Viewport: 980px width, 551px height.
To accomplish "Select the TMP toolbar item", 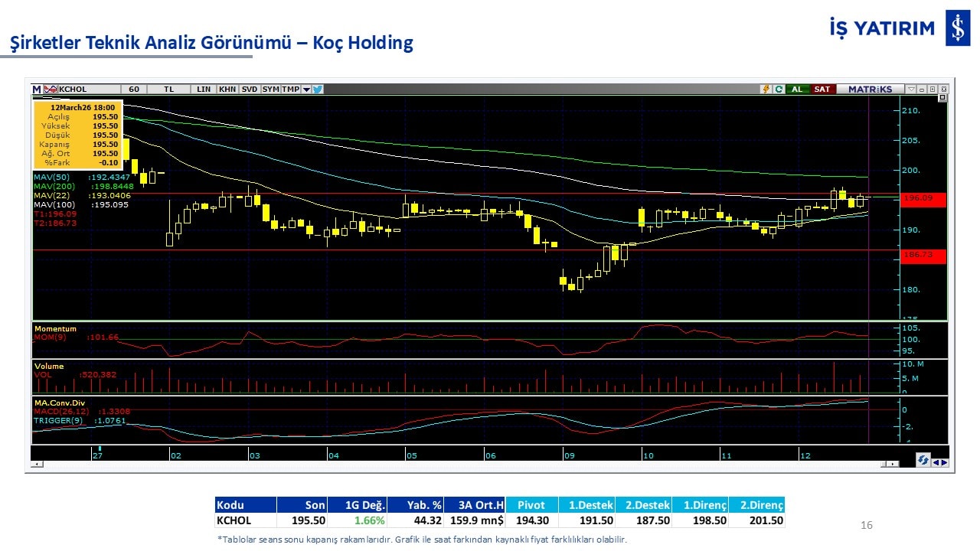I will click(290, 90).
